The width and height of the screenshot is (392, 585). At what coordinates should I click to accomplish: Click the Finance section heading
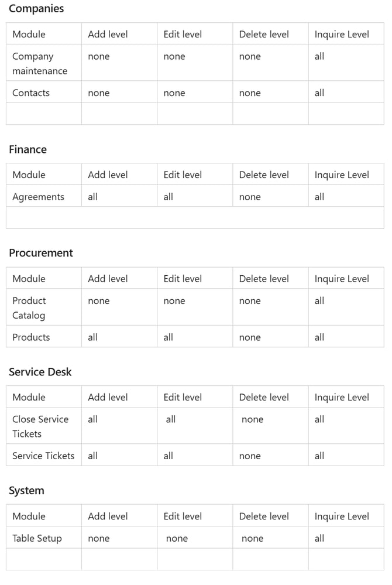[x=27, y=149]
